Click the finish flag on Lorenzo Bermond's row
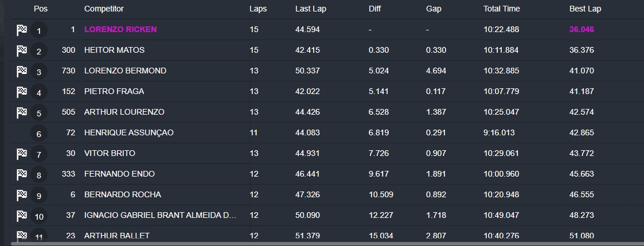The image size is (644, 246). [22, 71]
